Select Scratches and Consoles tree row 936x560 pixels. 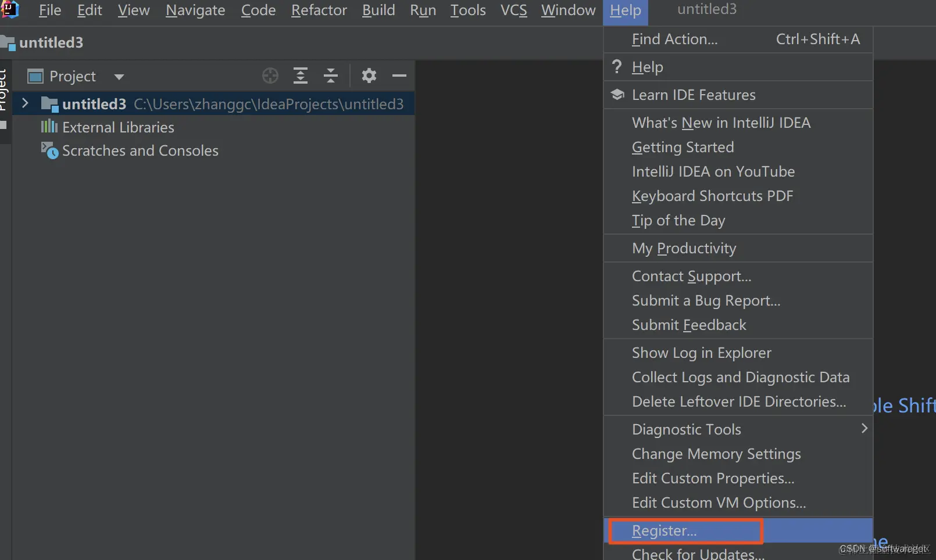pyautogui.click(x=213, y=150)
